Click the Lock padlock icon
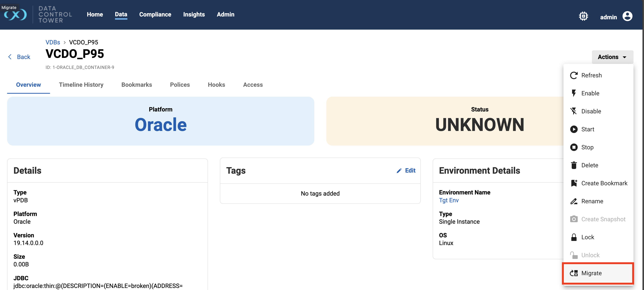Image resolution: width=644 pixels, height=290 pixels. (x=574, y=237)
